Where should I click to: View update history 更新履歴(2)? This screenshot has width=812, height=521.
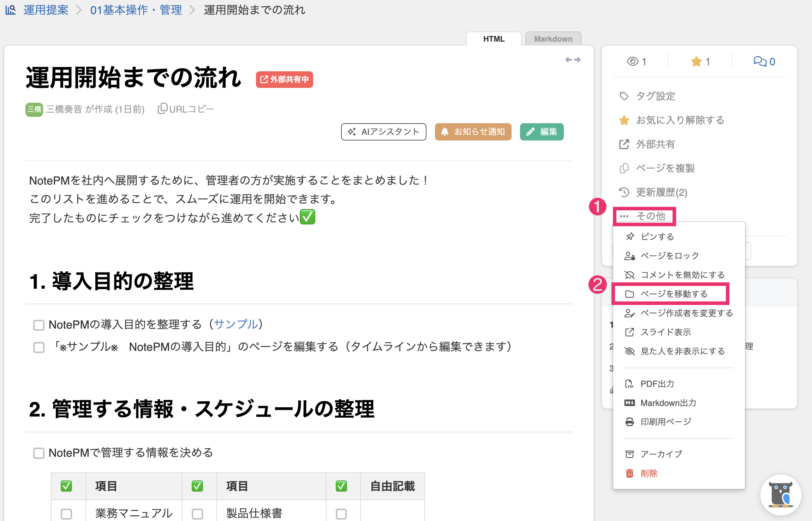pos(661,193)
